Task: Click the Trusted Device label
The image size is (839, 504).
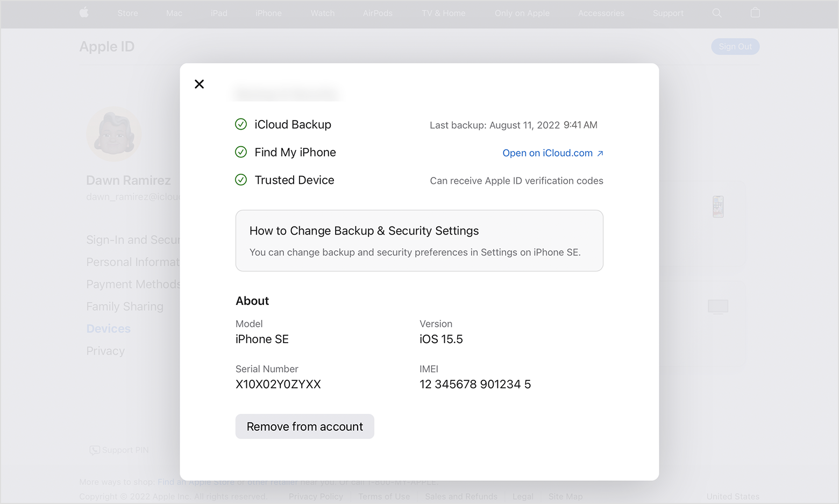Action: point(294,180)
